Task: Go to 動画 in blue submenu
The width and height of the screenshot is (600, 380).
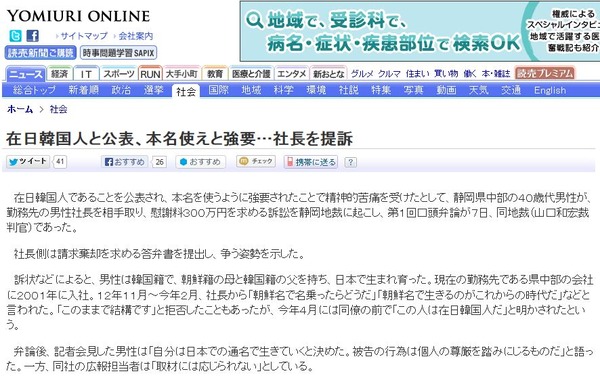Action: pyautogui.click(x=446, y=90)
